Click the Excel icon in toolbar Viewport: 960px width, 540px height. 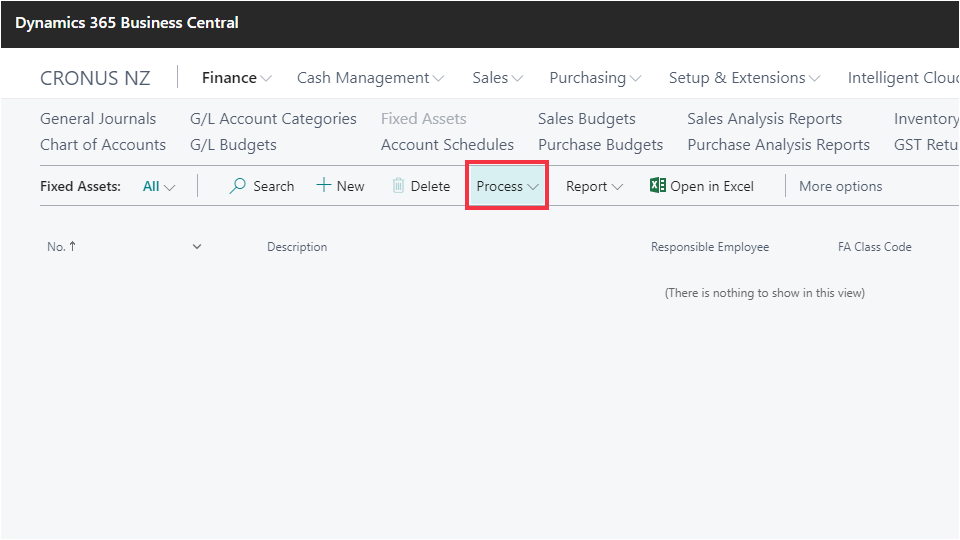(658, 186)
